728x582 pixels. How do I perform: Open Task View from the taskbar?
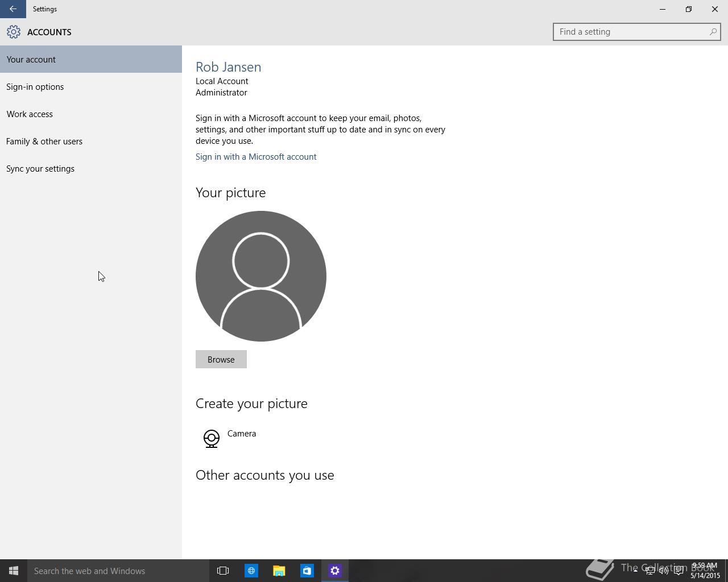pos(223,571)
